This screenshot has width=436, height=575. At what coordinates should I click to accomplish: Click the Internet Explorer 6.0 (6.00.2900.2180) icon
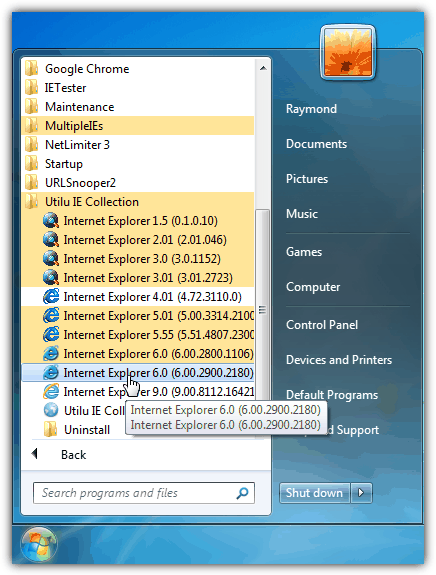coord(51,373)
